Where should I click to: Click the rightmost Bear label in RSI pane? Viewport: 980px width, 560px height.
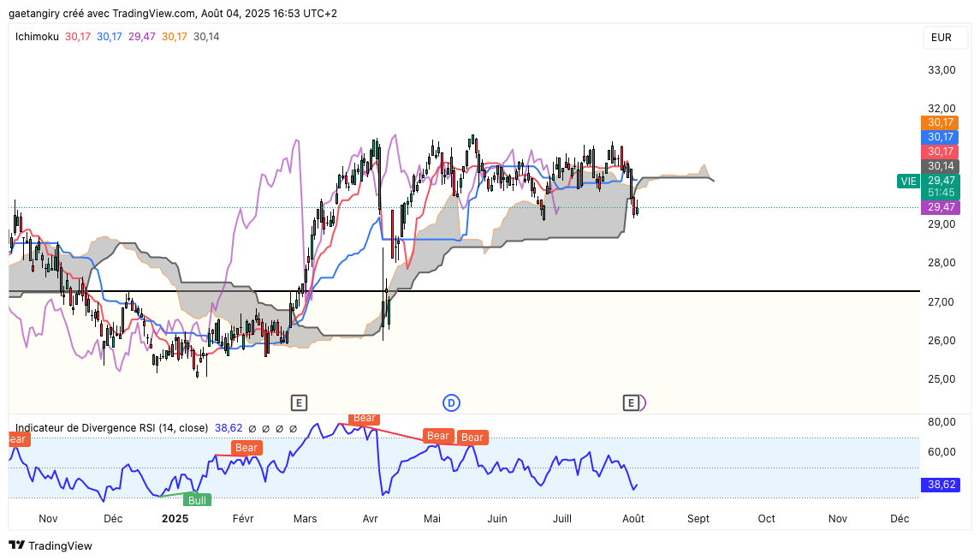(472, 437)
